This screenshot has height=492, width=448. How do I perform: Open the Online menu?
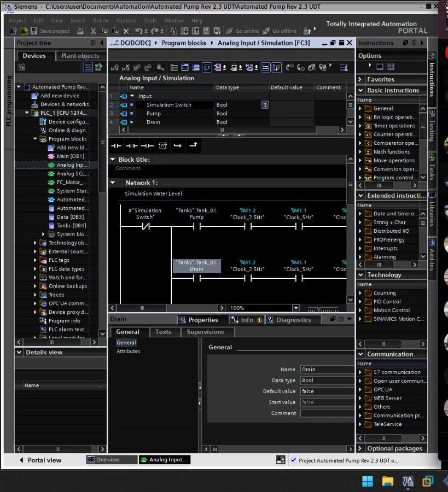coord(101,20)
